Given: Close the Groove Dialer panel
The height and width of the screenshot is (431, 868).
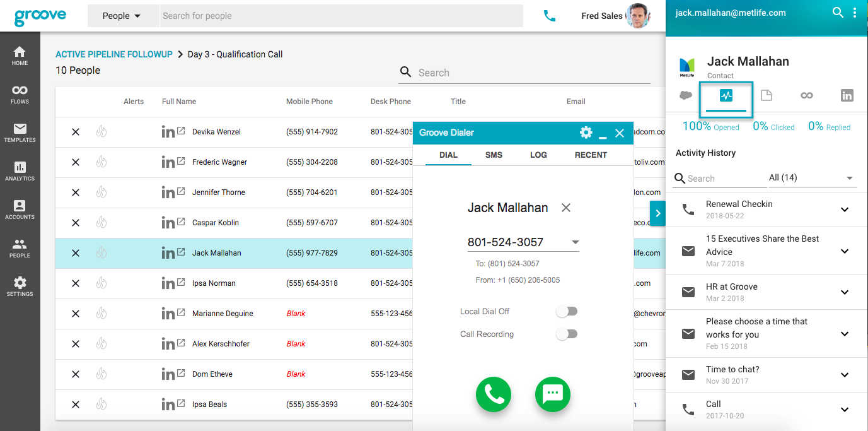Looking at the screenshot, I should 620,133.
